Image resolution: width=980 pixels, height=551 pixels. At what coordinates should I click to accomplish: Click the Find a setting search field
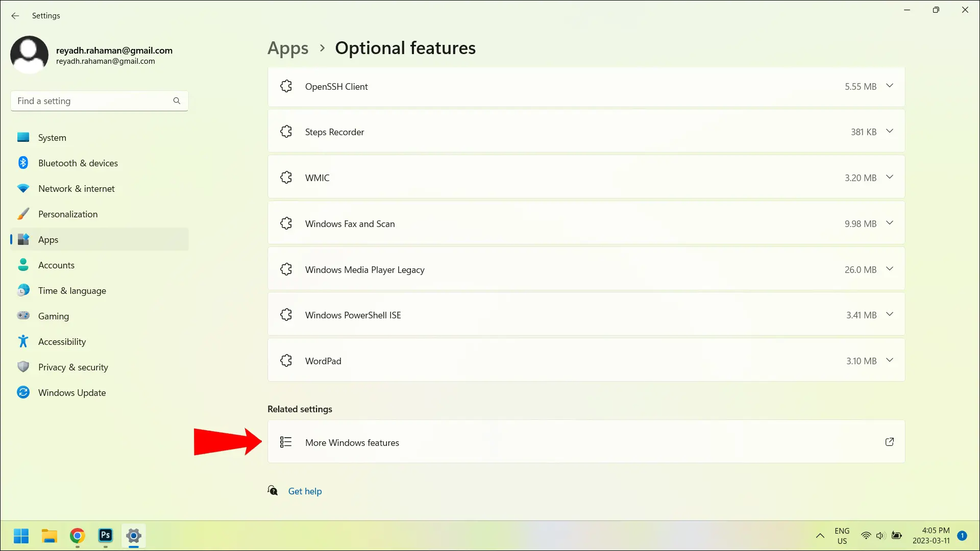[99, 101]
